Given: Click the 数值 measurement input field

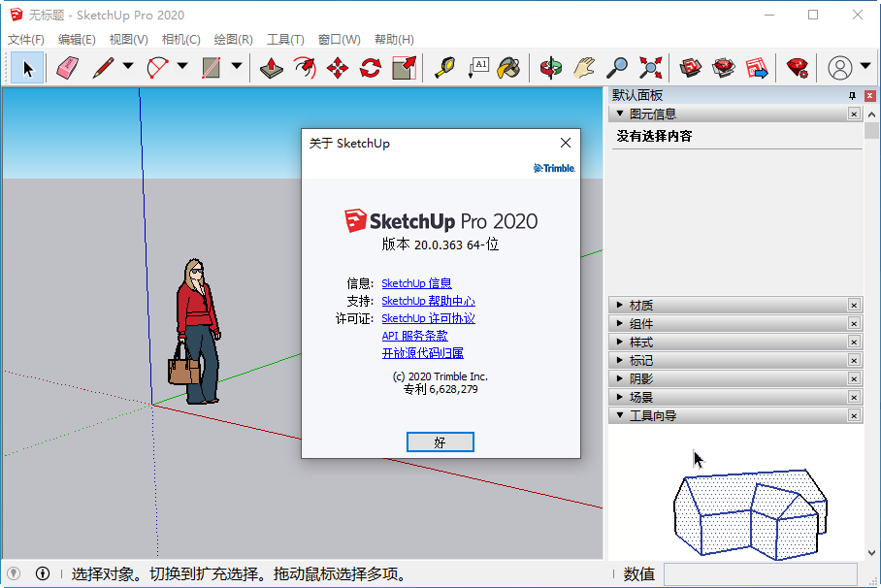Looking at the screenshot, I should click(x=761, y=574).
